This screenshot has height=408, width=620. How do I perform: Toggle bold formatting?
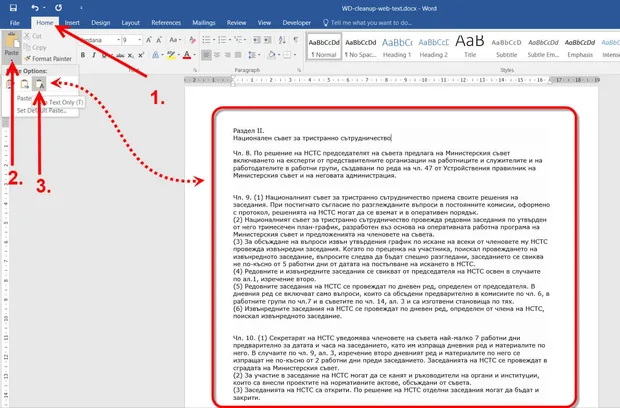coord(83,55)
